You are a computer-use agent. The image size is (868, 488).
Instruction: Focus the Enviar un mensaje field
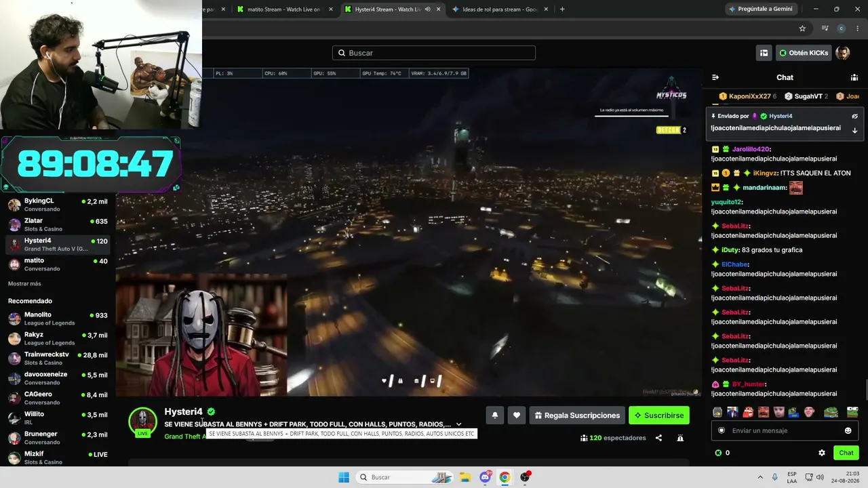[x=786, y=430]
